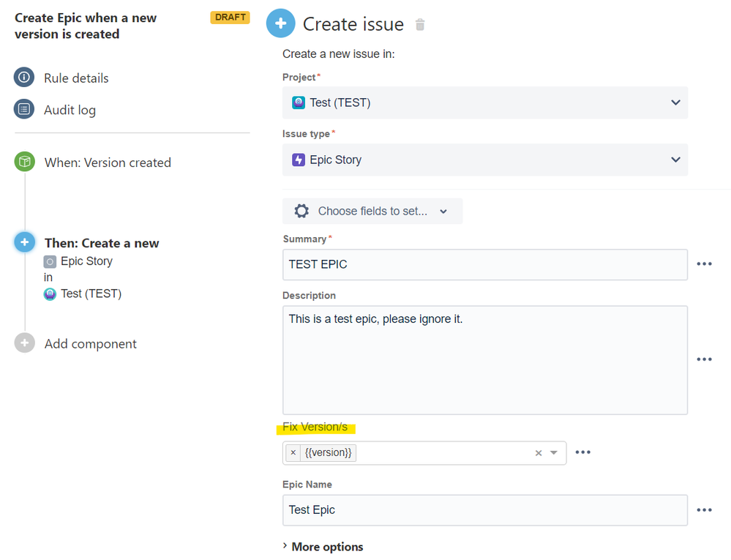Open Fix Version/s field options ellipsis
This screenshot has width=731, height=560.
point(582,452)
